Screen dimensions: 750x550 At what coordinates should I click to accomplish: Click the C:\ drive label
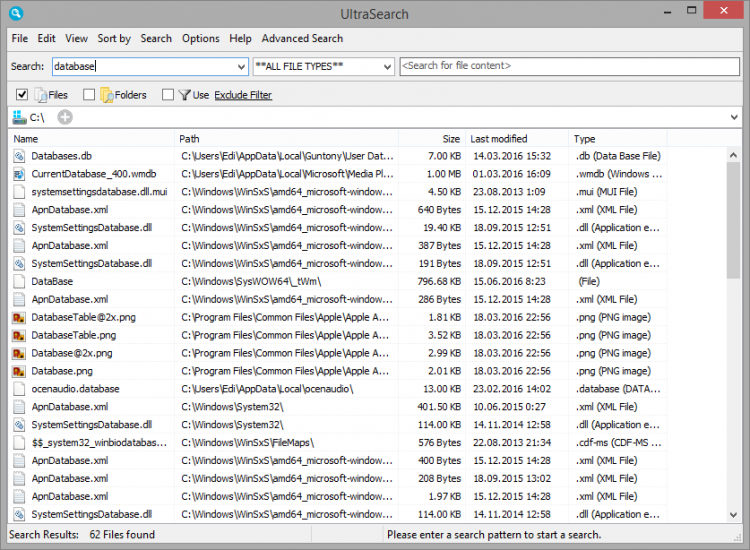(x=37, y=118)
